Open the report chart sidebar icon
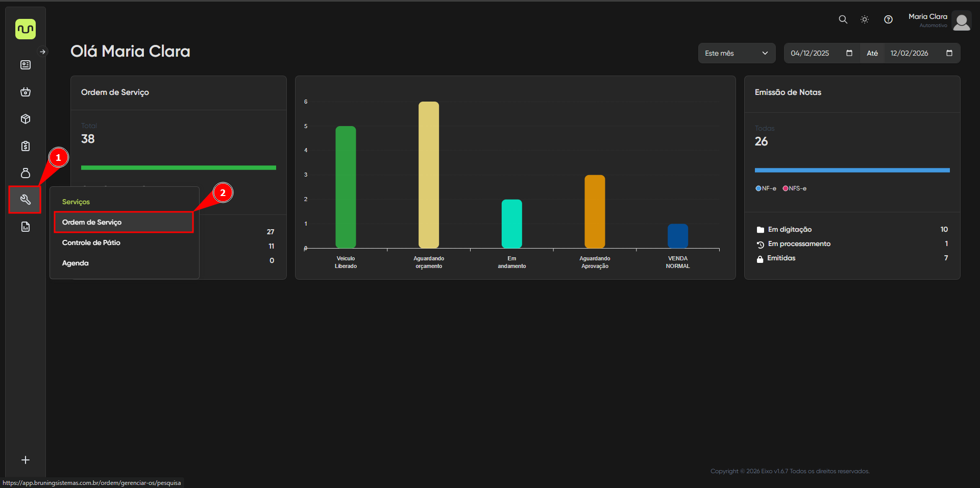 (26, 227)
